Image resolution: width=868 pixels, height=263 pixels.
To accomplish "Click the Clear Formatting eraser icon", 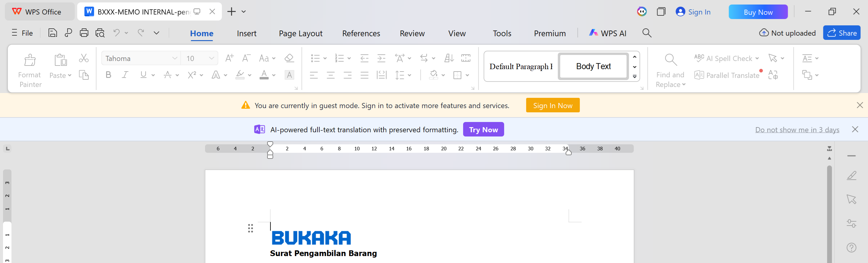I will (x=289, y=58).
